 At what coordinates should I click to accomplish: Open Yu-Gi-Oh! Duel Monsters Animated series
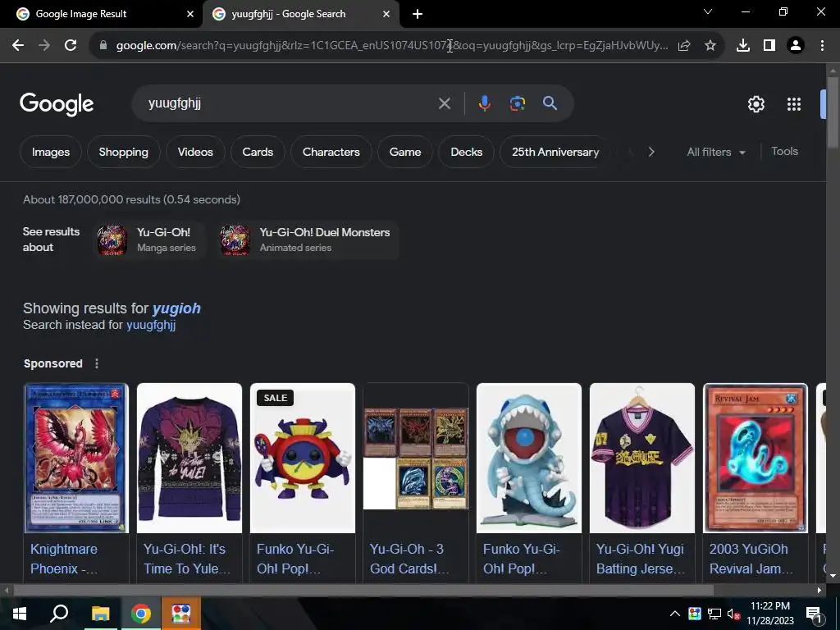(308, 240)
